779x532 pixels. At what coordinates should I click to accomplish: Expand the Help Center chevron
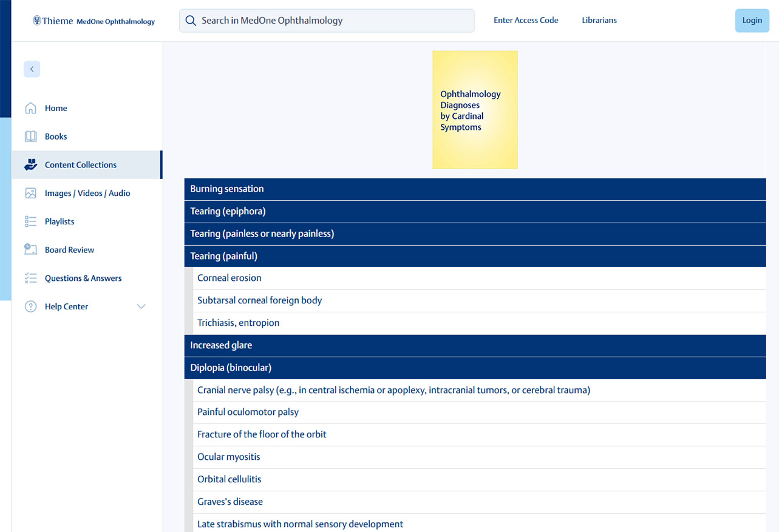pos(141,306)
